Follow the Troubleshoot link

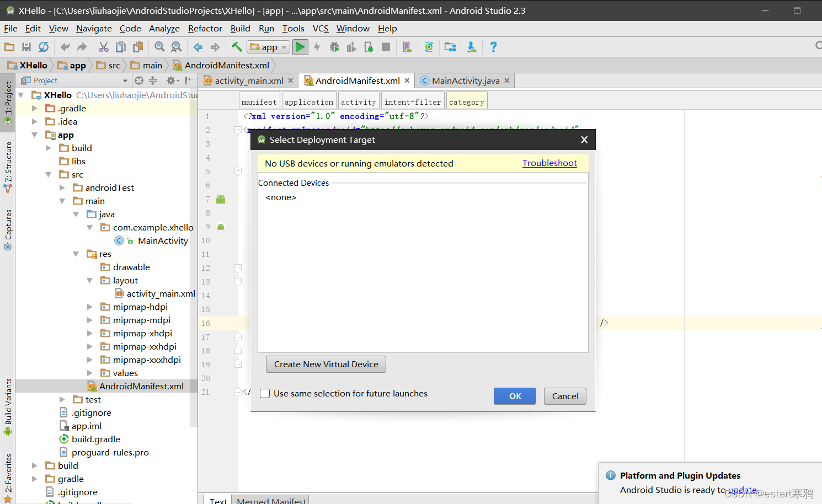point(549,163)
